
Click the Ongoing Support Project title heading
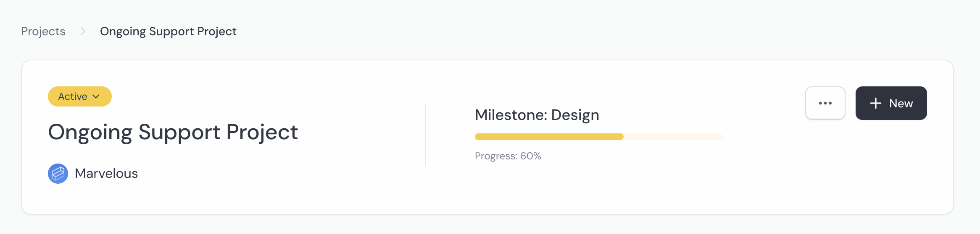(173, 132)
